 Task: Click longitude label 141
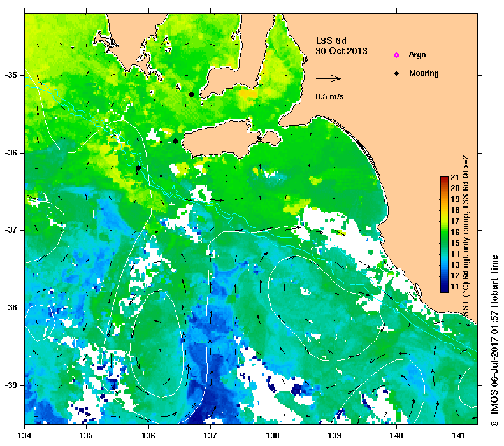458,436
